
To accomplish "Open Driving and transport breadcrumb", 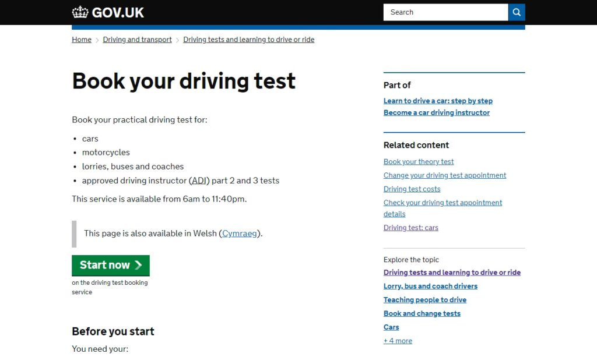I will (137, 40).
